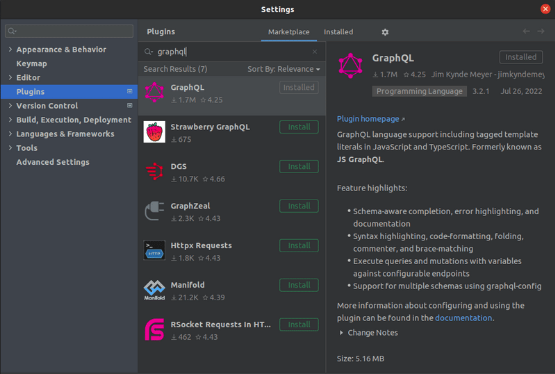Open the Sort By: Relevance dropdown
This screenshot has width=555, height=374.
tap(284, 69)
